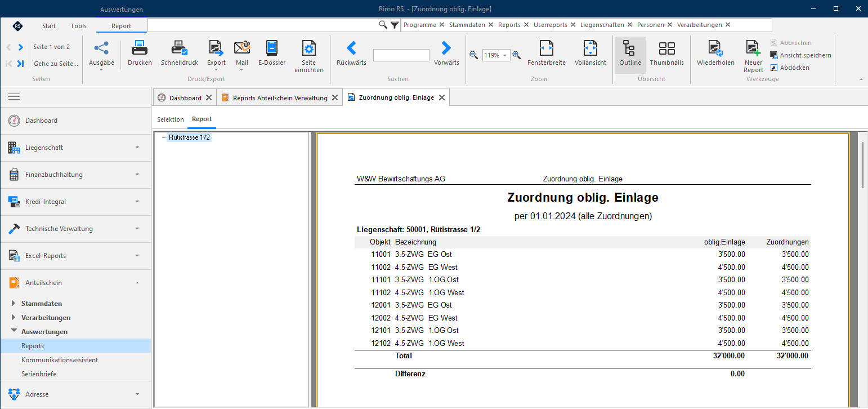Click the Drucken printer icon
868x409 pixels.
pos(140,48)
